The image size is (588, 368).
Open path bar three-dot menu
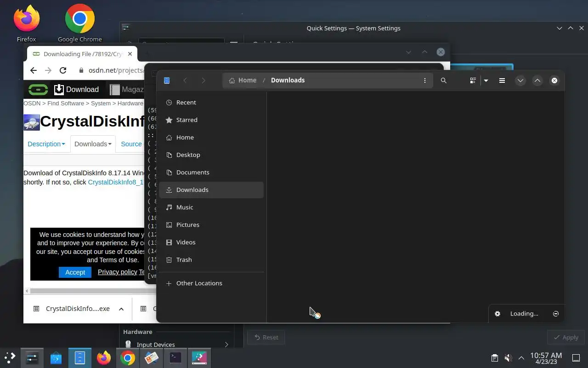tap(424, 80)
